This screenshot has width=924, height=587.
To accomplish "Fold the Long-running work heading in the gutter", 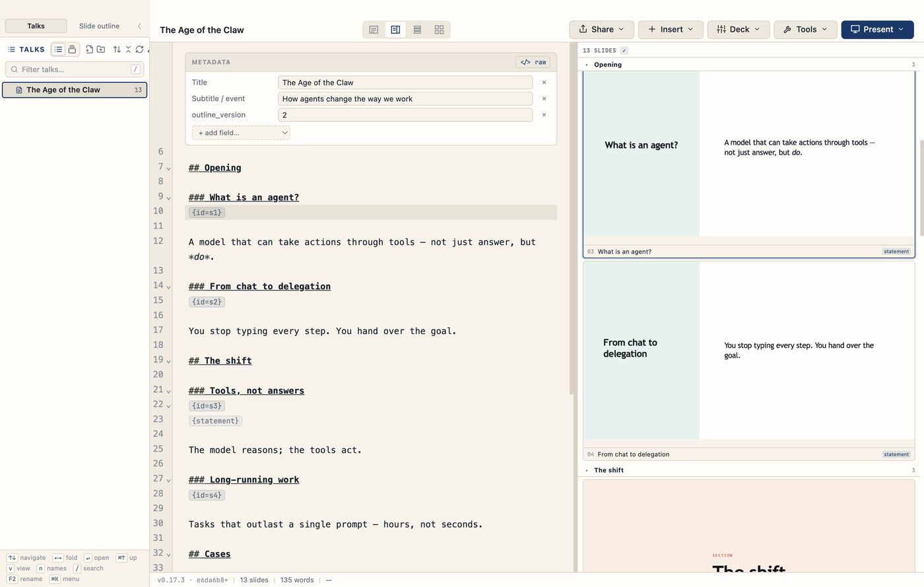I will [x=169, y=481].
